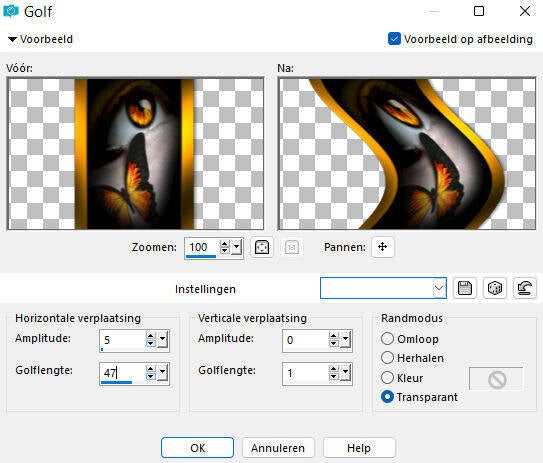This screenshot has width=543, height=463.
Task: Toggle Voorbeeld op afbeelding checkbox
Action: [394, 39]
